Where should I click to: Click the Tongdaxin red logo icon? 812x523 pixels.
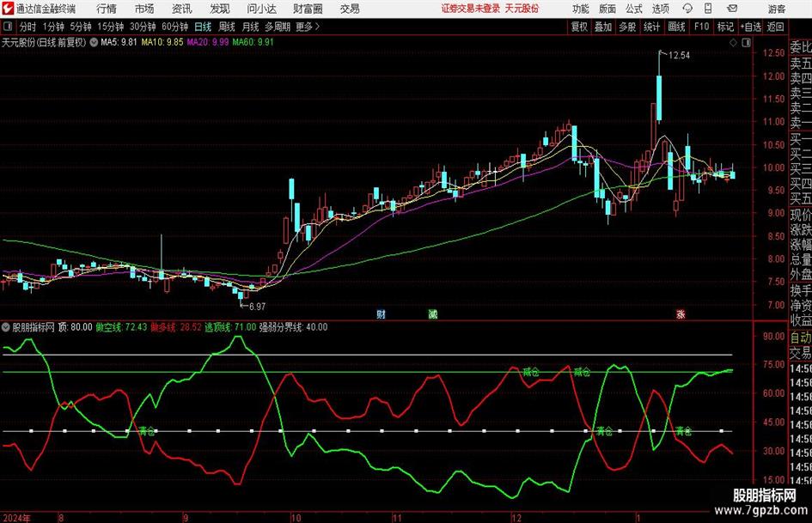8,9
